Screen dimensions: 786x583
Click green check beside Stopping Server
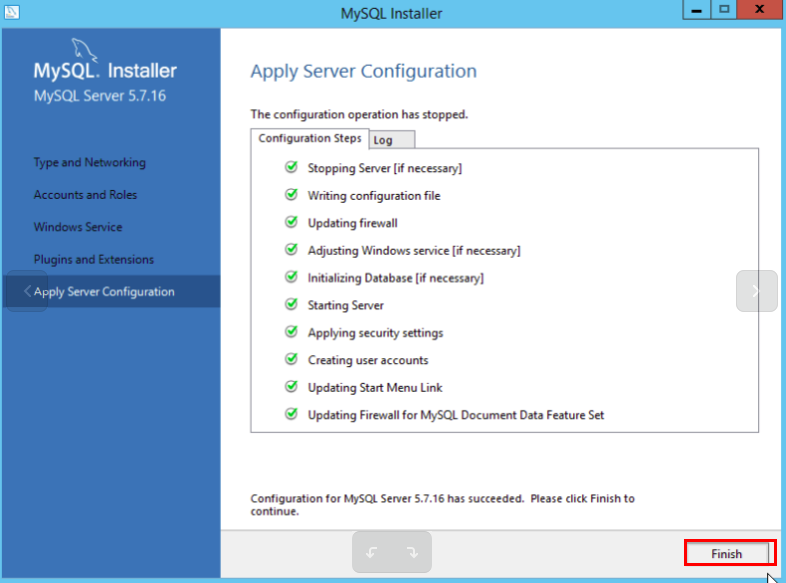click(x=291, y=167)
